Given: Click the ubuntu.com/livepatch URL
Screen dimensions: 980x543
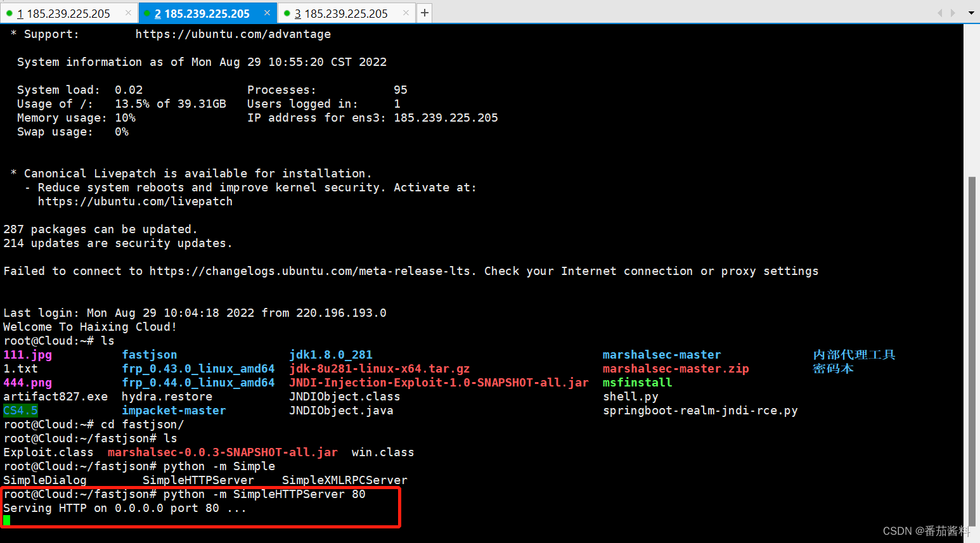Looking at the screenshot, I should [135, 201].
